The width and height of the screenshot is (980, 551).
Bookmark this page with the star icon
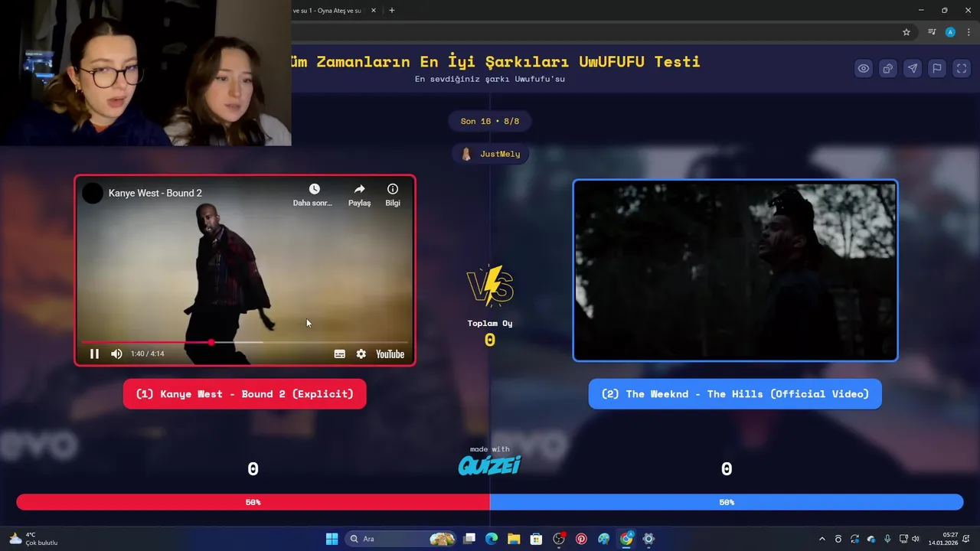906,32
